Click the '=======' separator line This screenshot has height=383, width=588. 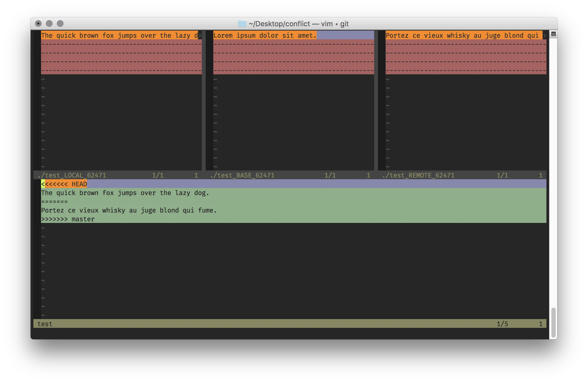54,202
